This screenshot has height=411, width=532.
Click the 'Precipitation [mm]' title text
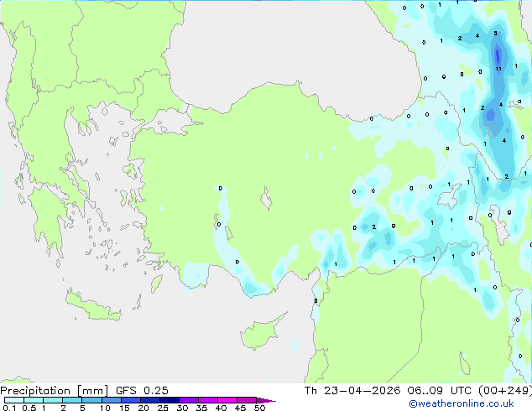tap(54, 391)
